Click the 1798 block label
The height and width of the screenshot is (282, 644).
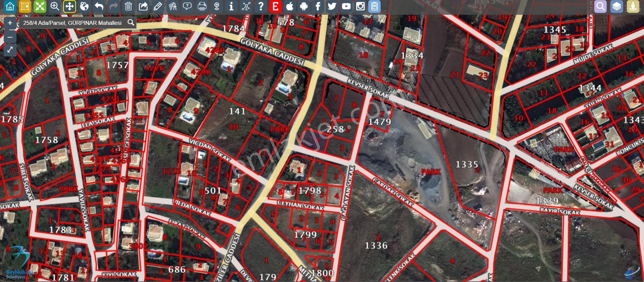(x=310, y=191)
